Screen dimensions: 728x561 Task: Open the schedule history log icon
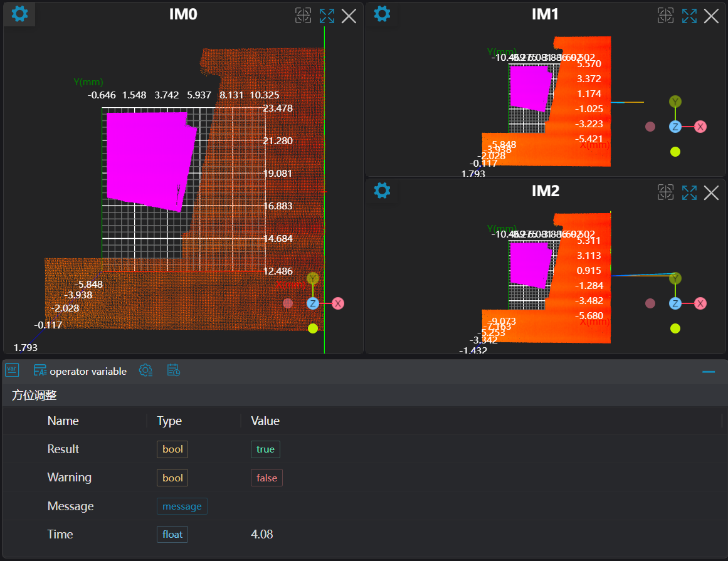point(174,370)
